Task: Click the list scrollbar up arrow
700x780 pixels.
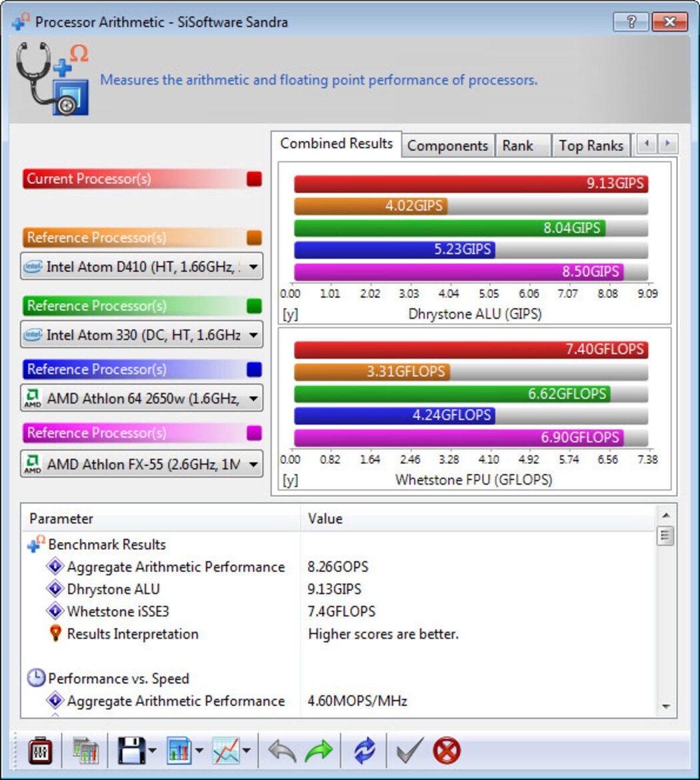Action: [x=666, y=515]
